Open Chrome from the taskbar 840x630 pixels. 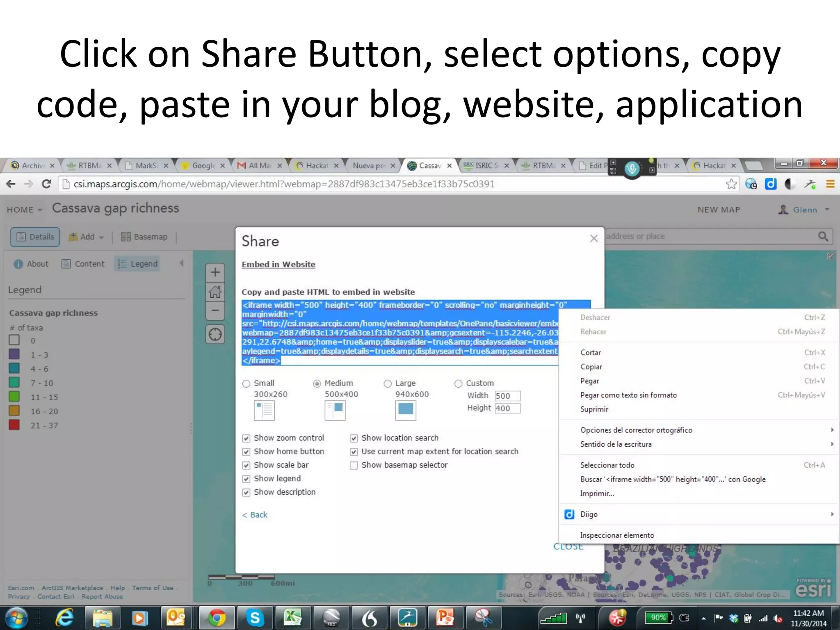tap(217, 618)
